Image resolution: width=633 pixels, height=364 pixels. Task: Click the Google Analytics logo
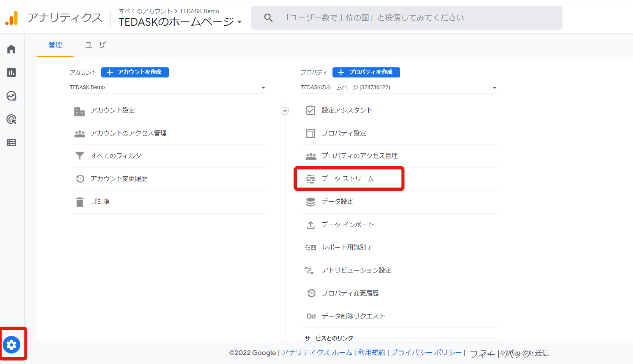(12, 18)
